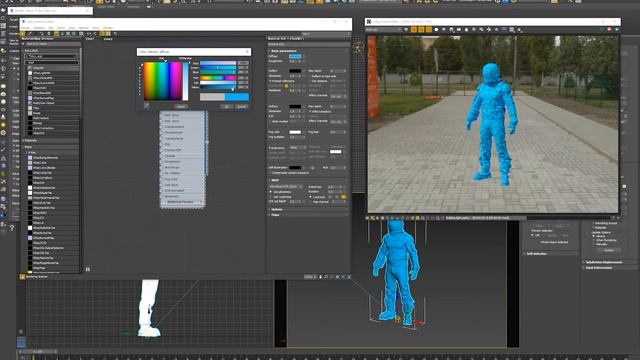Open the help question mark icon on the left toolbar
The image size is (640, 360).
tap(12, 228)
